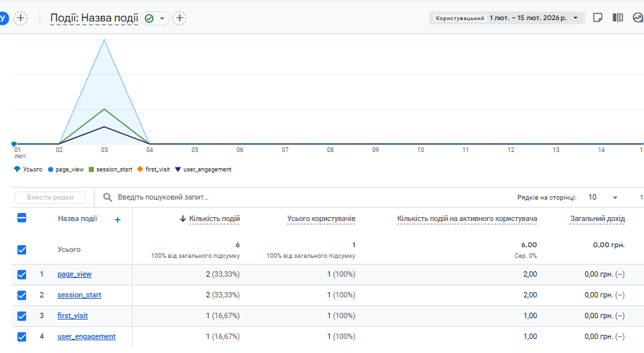The image size is (644, 353).
Task: Uncheck the session_start row checkbox
Action: coord(21,295)
